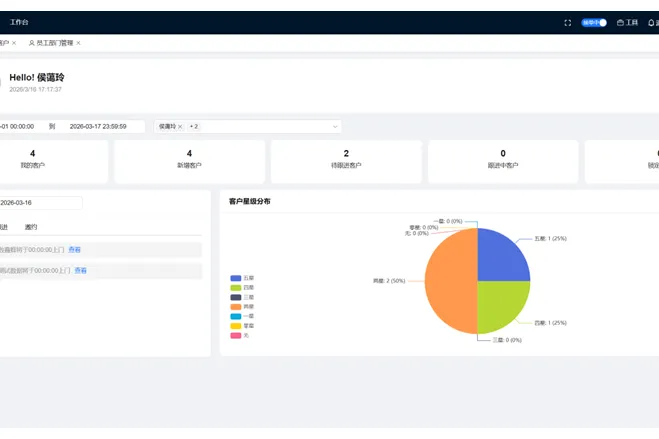
Task: Toggle the 无 legend entry (pink)
Action: [240, 336]
